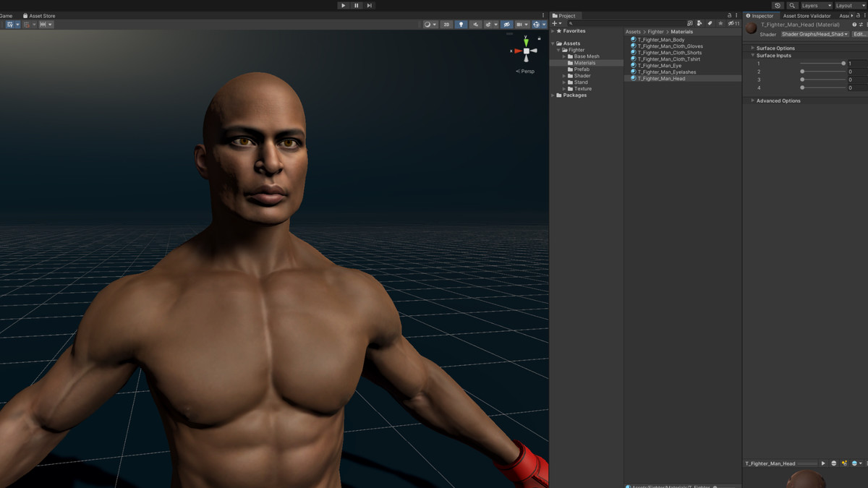Click the Project panel lock icon
This screenshot has height=488, width=868.
(729, 15)
